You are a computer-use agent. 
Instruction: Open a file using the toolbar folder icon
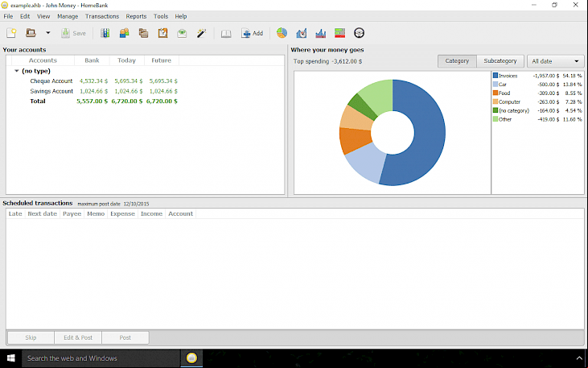31,33
